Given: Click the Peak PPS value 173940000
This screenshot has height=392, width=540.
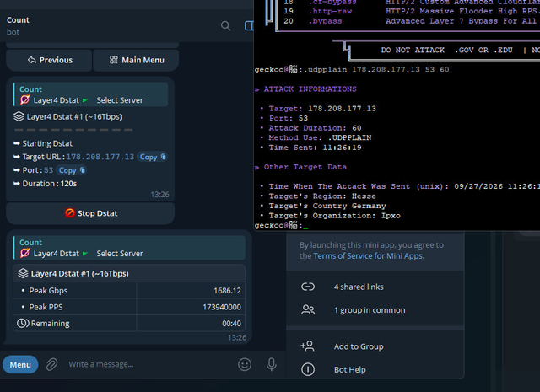Looking at the screenshot, I should [x=222, y=307].
